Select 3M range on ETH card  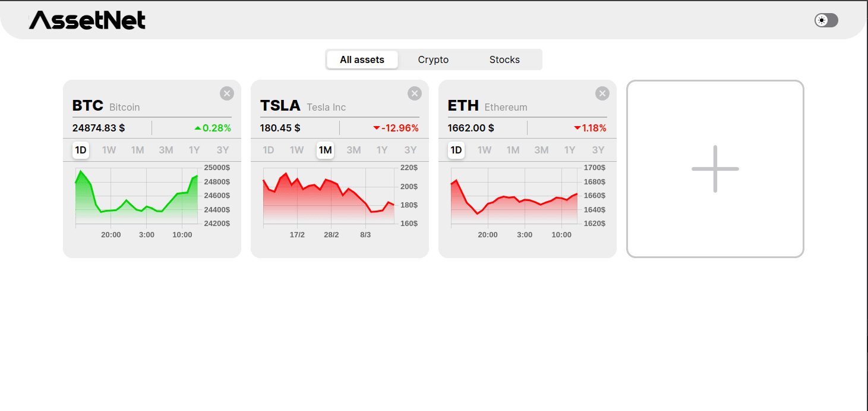542,150
